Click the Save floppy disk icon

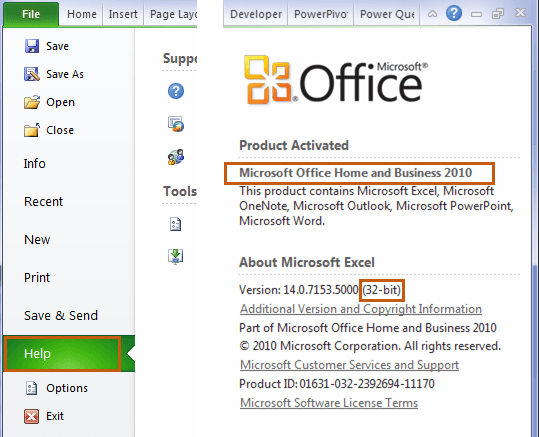click(x=32, y=46)
